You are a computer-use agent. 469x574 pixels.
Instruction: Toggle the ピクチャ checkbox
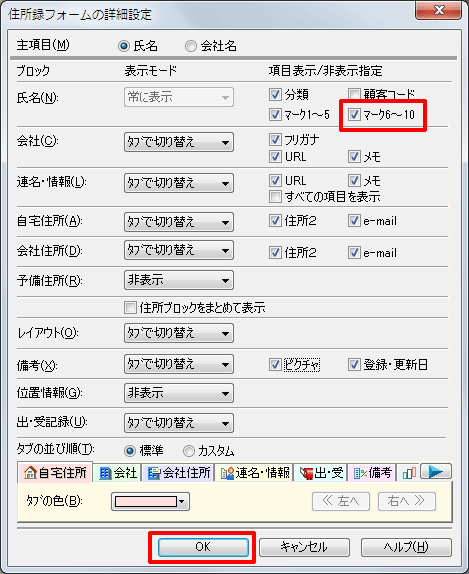[275, 365]
